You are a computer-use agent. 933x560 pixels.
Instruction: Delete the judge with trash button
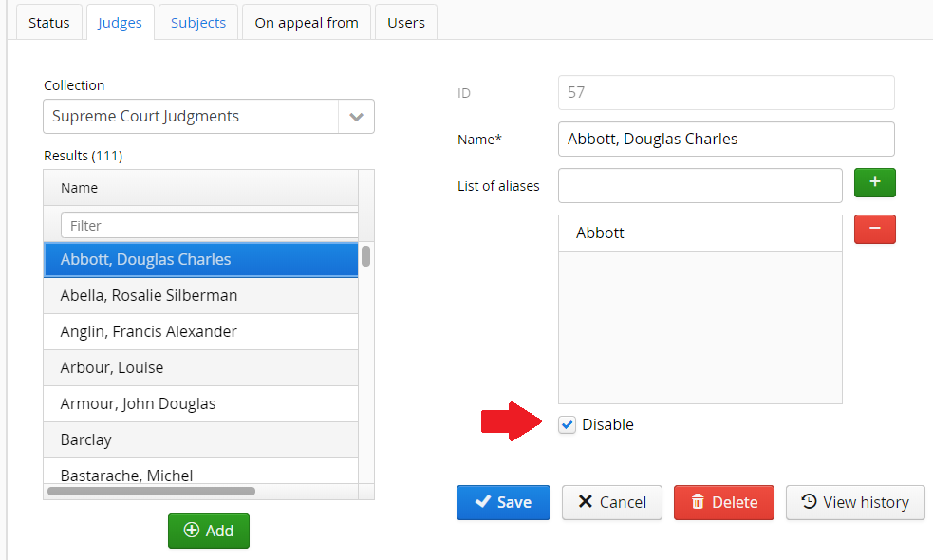pyautogui.click(x=723, y=502)
